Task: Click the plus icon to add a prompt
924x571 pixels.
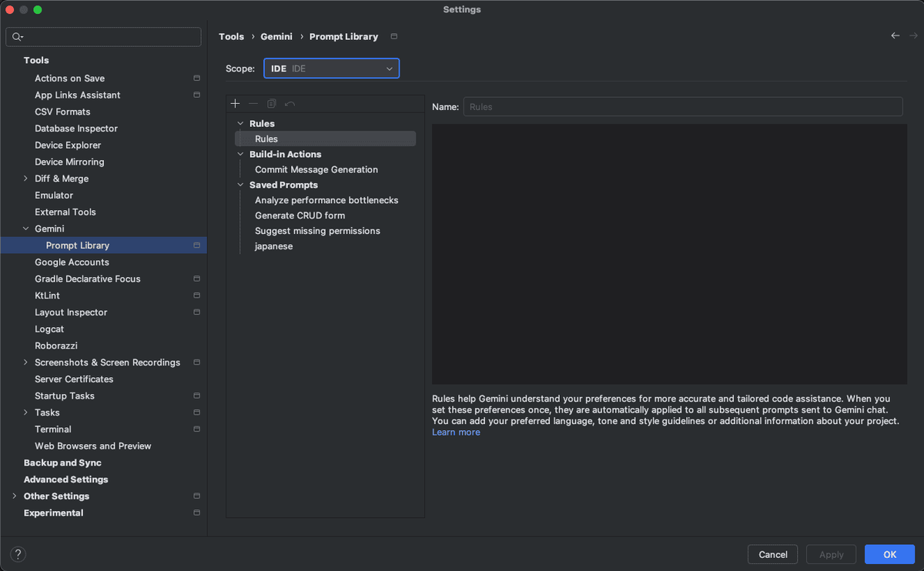Action: pos(236,104)
